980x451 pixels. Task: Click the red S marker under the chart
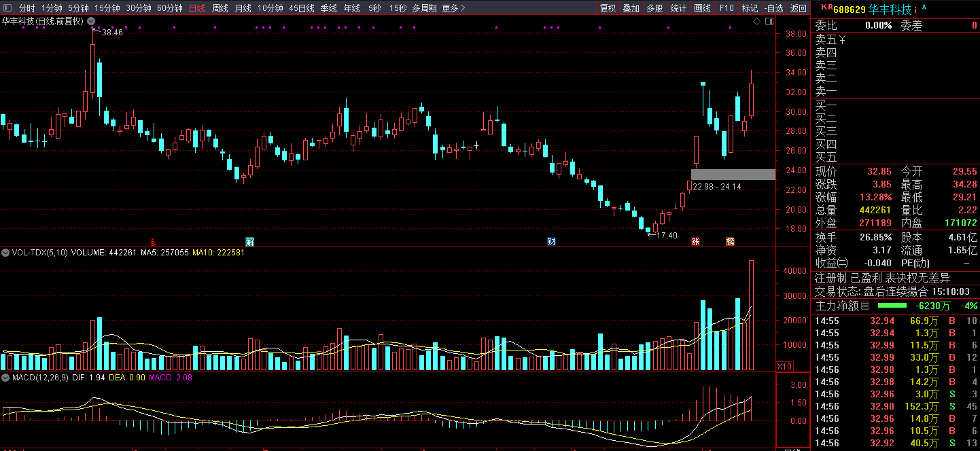pos(153,242)
